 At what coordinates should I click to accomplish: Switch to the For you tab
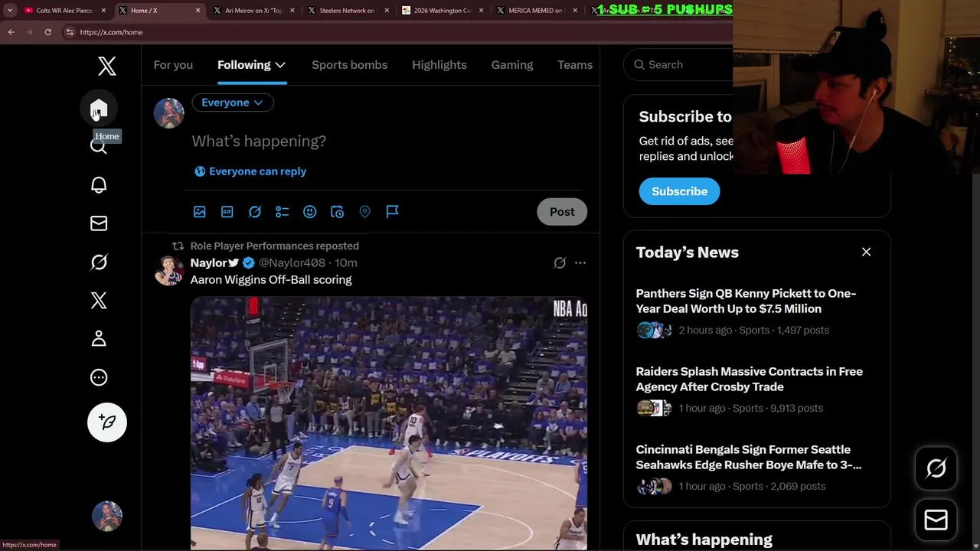[x=173, y=65]
